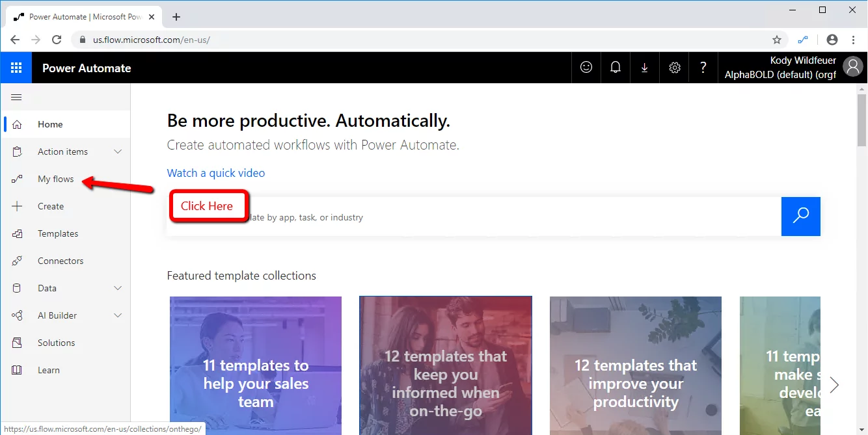Image resolution: width=868 pixels, height=435 pixels.
Task: Select the Action items label
Action: 62,152
